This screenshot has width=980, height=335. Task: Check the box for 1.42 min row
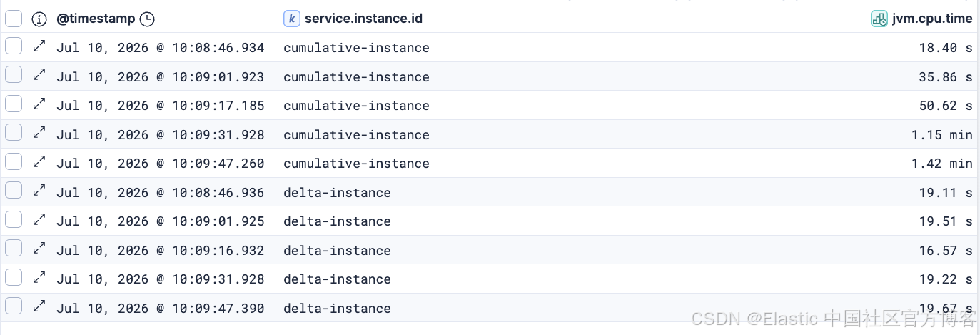coord(14,162)
